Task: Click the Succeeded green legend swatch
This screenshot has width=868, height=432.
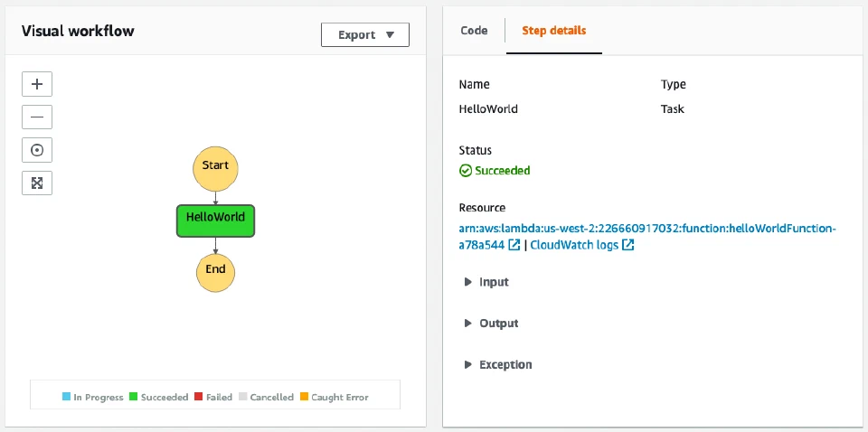Action: point(133,397)
